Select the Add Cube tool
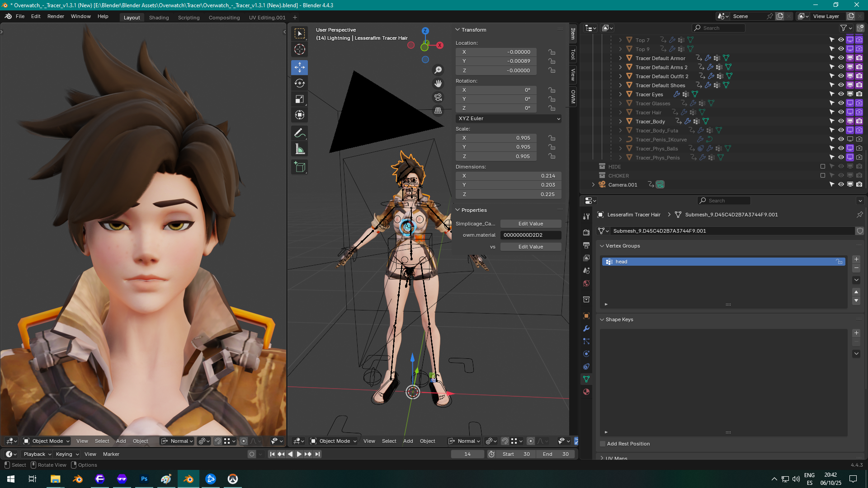Image resolution: width=868 pixels, height=488 pixels. (x=299, y=167)
